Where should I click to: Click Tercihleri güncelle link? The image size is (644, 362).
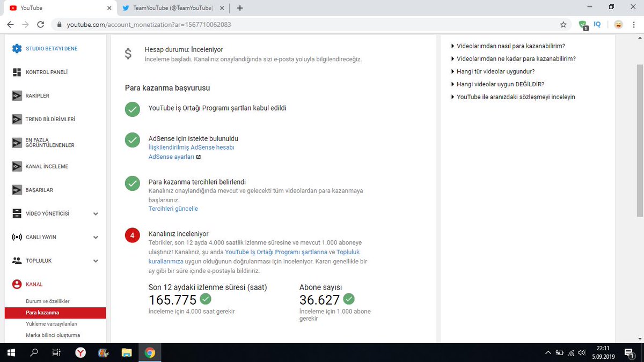[x=173, y=209]
